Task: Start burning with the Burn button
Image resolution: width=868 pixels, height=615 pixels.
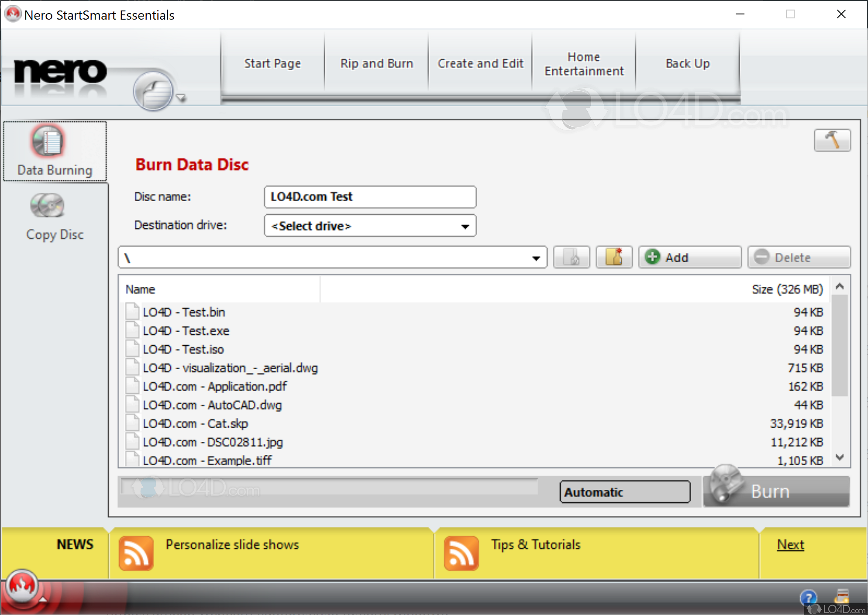Action: [x=776, y=491]
